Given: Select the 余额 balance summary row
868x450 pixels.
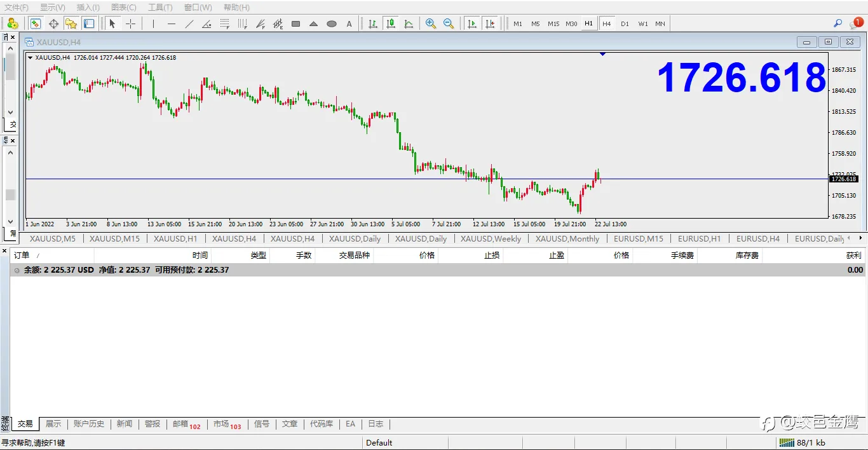Looking at the screenshot, I should (438, 270).
